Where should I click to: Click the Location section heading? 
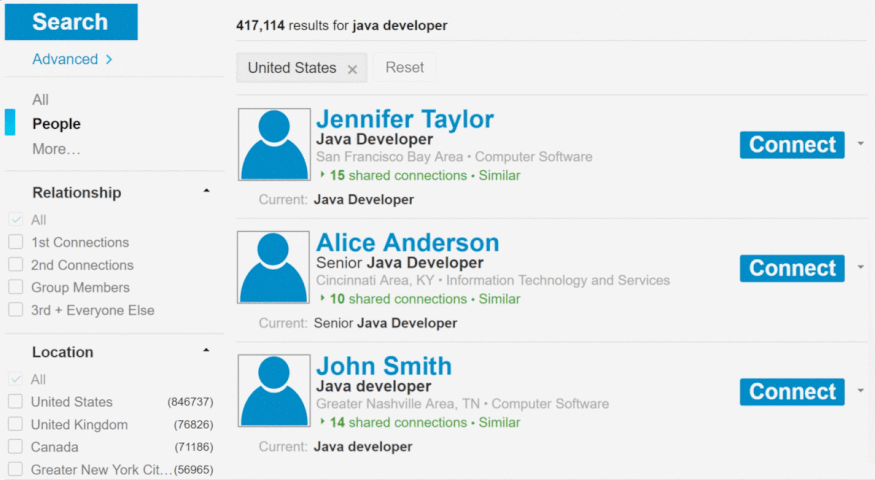tap(62, 352)
